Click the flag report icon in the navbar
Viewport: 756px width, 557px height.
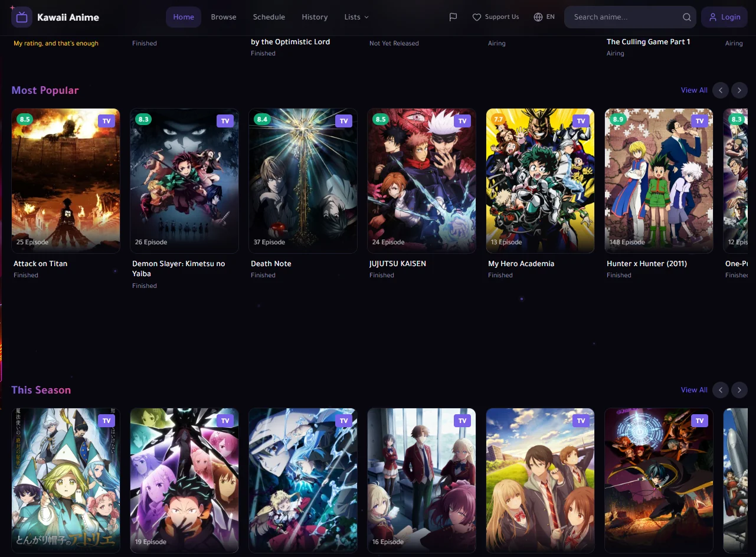click(453, 17)
